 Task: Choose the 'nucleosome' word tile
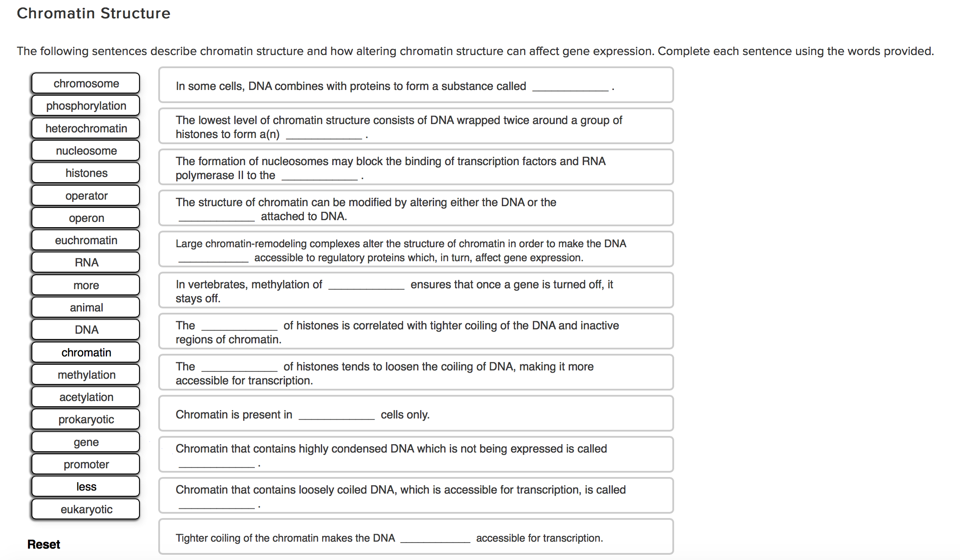point(86,150)
